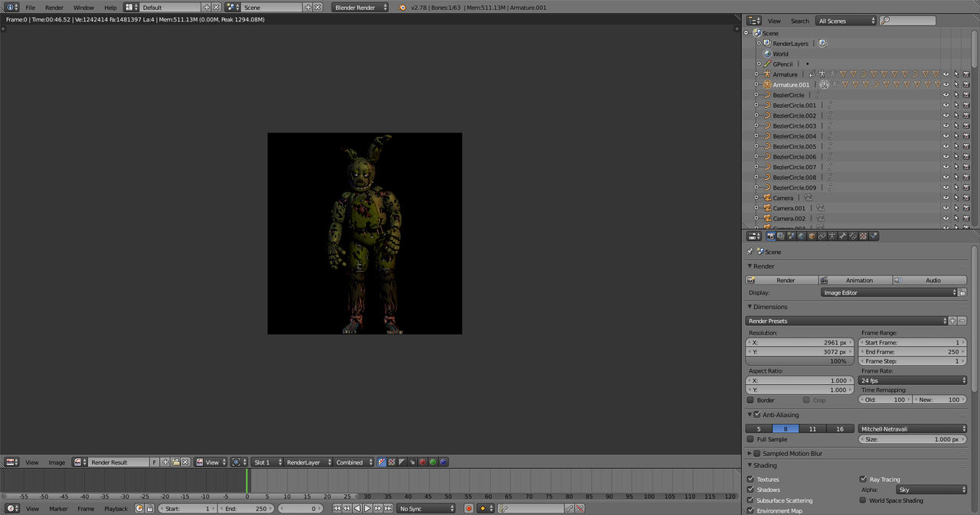Open the No Sync dropdown
The width and height of the screenshot is (980, 515).
pos(426,508)
